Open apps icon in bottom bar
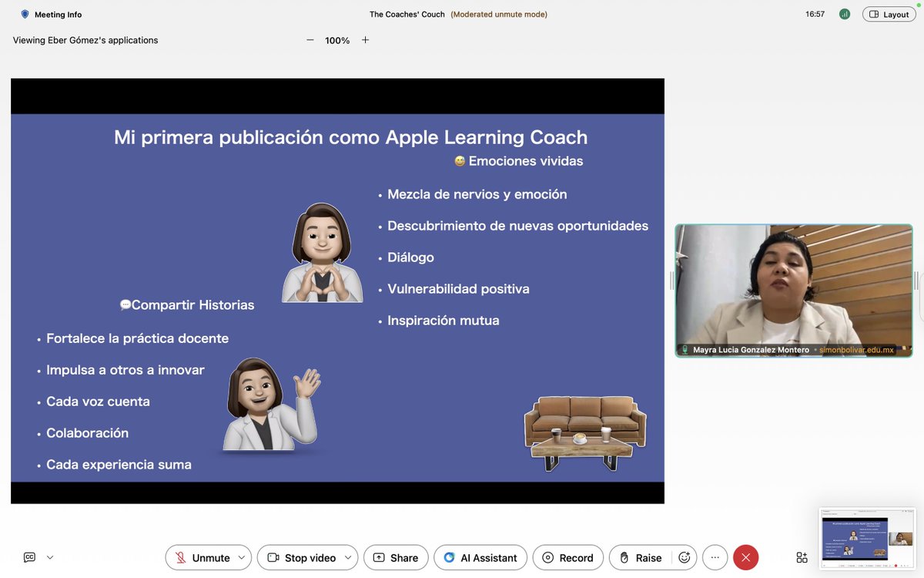924x578 pixels. click(x=802, y=557)
